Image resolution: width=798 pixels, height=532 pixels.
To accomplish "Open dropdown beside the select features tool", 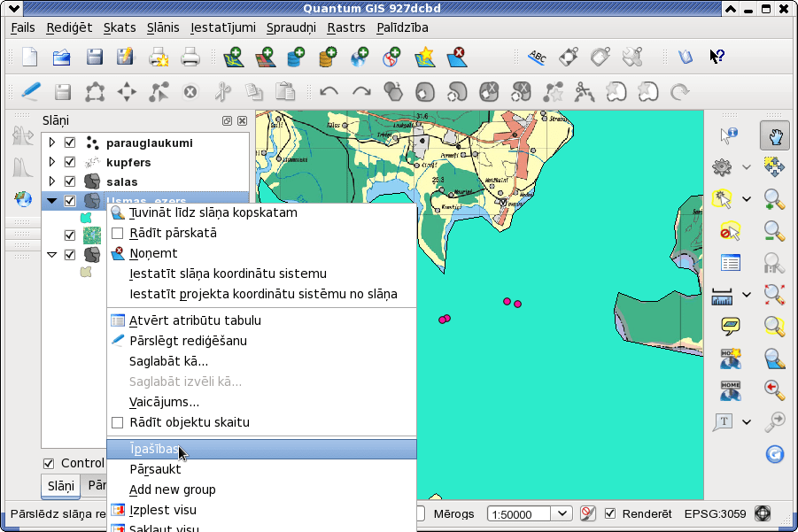I will 746,199.
